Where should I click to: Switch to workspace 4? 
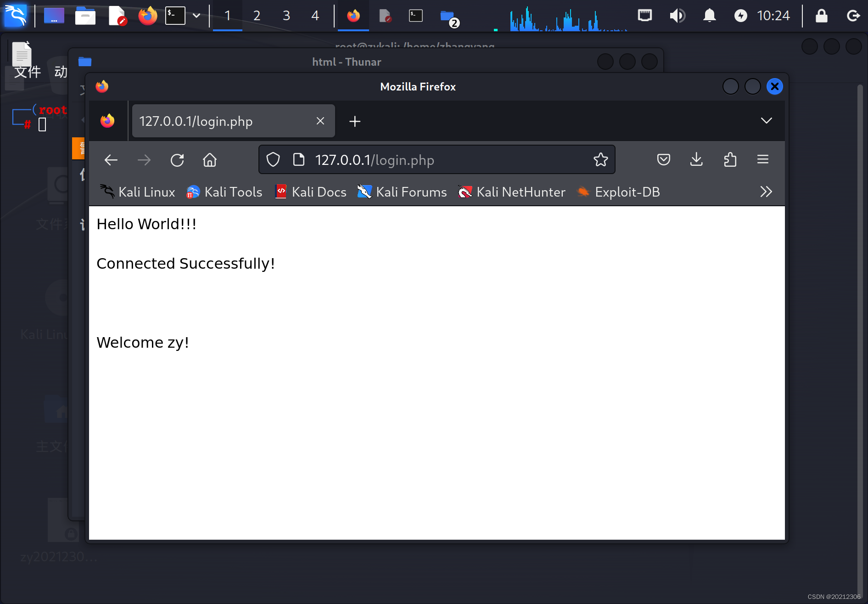click(x=315, y=16)
